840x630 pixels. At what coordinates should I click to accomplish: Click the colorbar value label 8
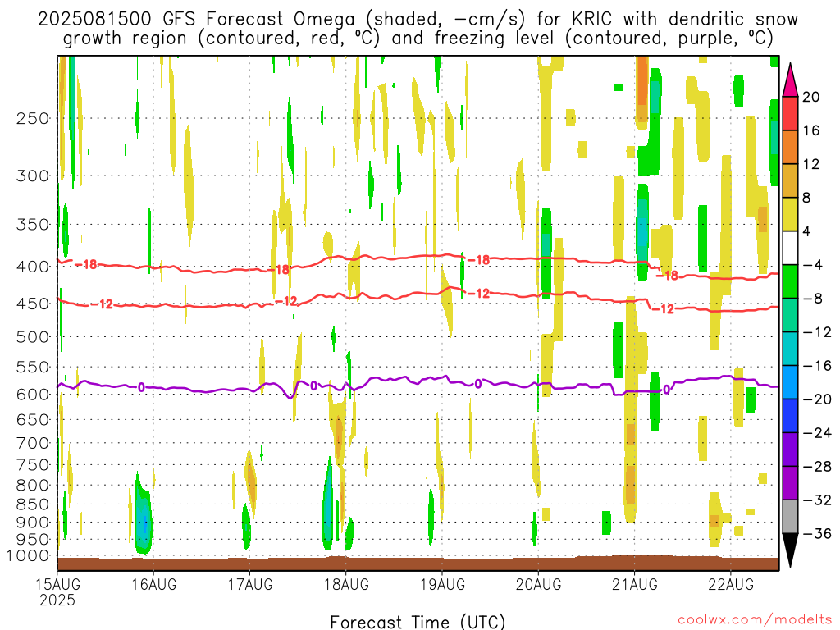(x=807, y=198)
